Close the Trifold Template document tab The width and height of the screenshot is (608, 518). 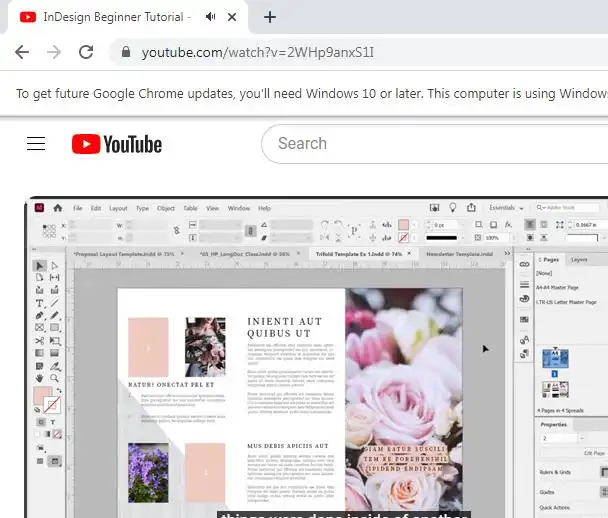pyautogui.click(x=409, y=253)
